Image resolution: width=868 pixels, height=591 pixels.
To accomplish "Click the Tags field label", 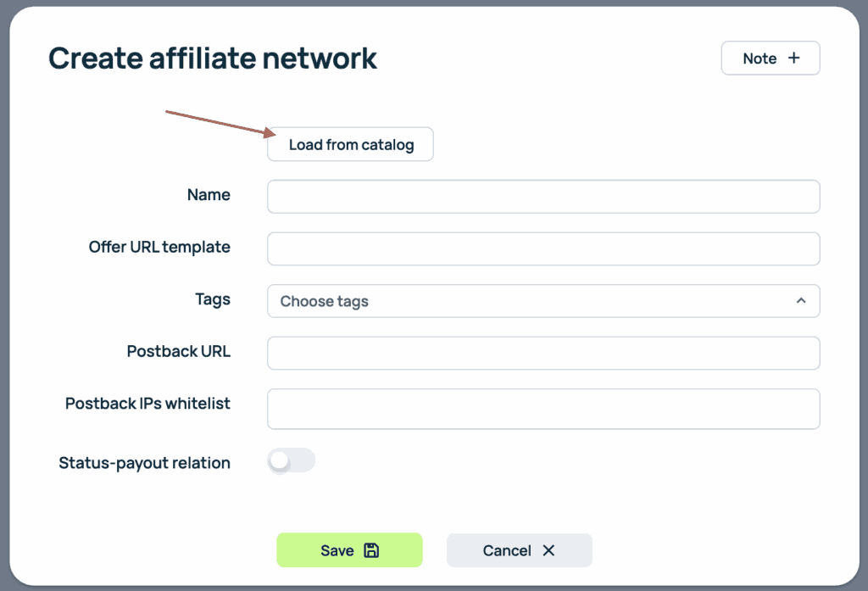I will tap(212, 298).
